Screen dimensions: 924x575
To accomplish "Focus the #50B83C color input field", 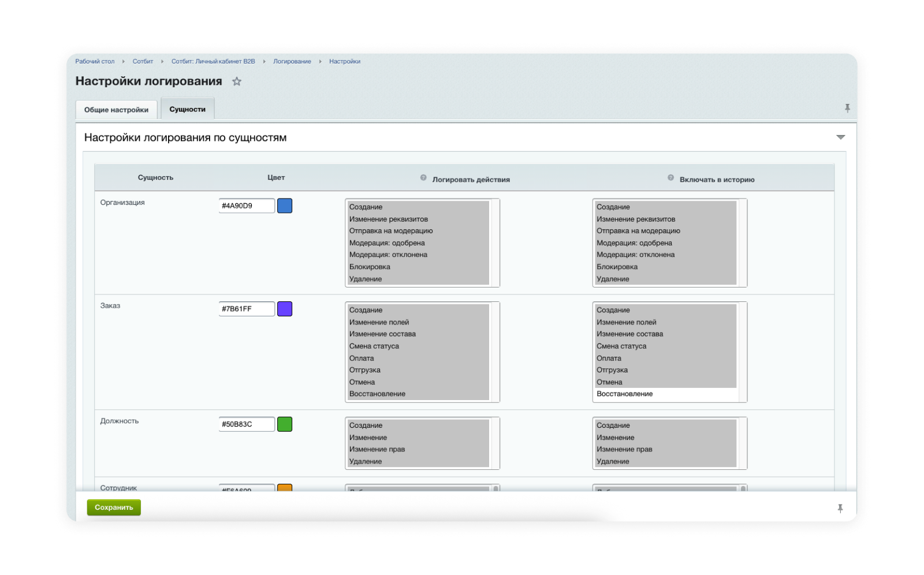I will (x=247, y=424).
